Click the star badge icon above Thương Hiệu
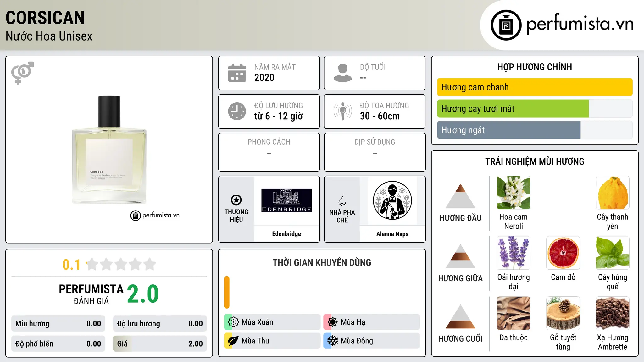The image size is (644, 362). point(236,200)
